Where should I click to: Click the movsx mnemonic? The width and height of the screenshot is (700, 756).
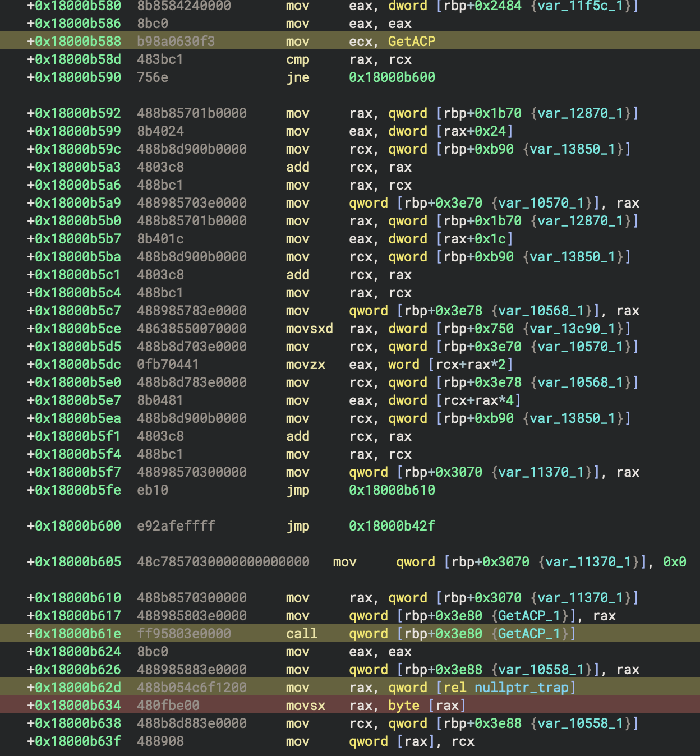click(x=306, y=706)
